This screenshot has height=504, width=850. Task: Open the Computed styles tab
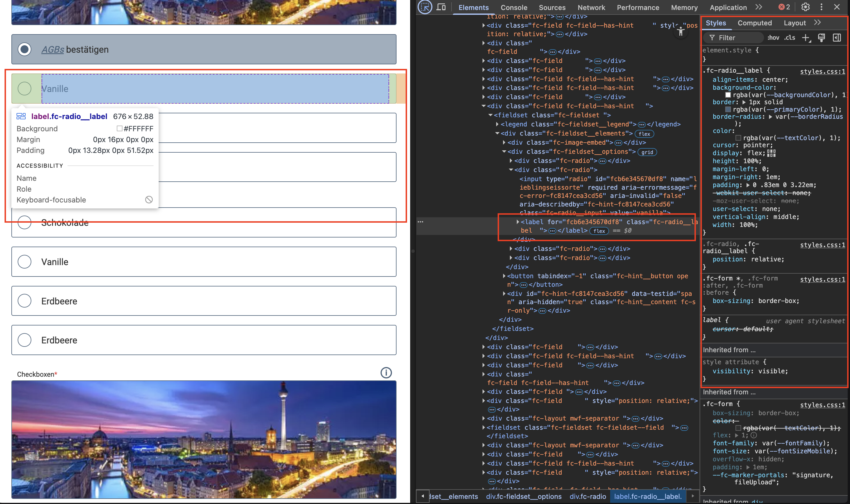(x=755, y=23)
